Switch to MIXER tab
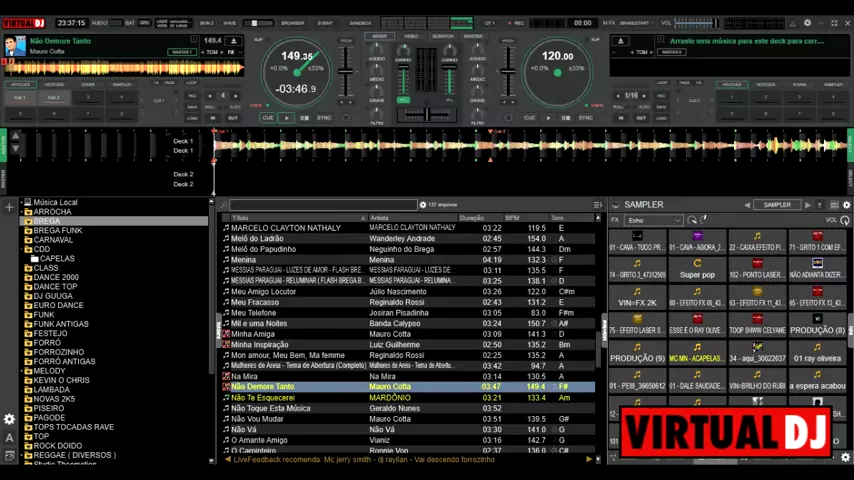Screen dimensions: 854x480 click(380, 37)
